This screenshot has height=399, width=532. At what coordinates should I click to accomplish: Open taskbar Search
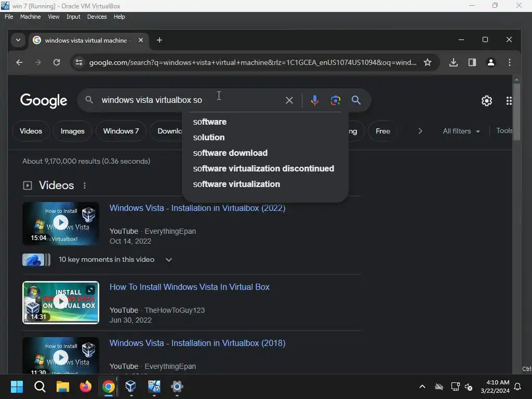(x=39, y=387)
